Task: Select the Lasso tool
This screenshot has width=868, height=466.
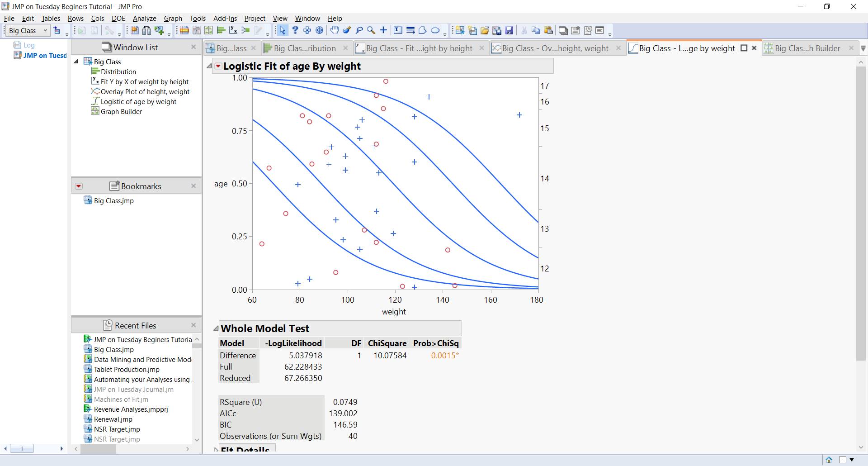Action: coord(359,30)
